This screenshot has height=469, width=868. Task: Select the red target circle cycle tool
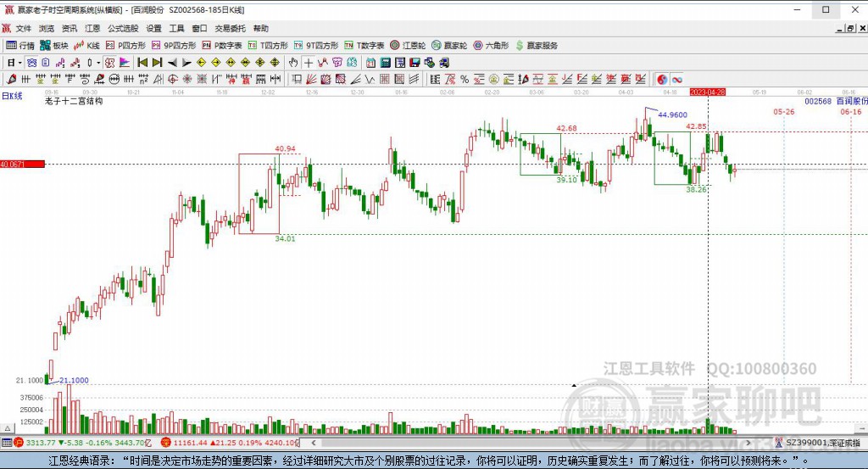point(173,79)
